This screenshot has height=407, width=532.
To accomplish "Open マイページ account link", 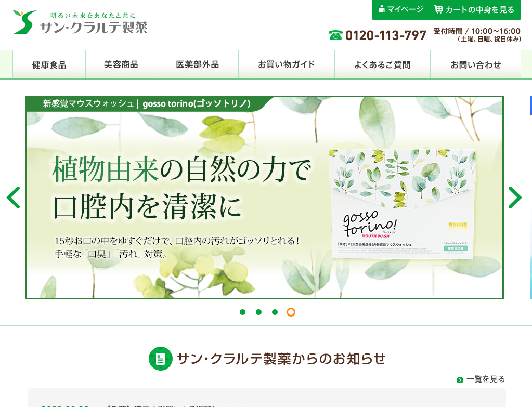I will point(401,9).
